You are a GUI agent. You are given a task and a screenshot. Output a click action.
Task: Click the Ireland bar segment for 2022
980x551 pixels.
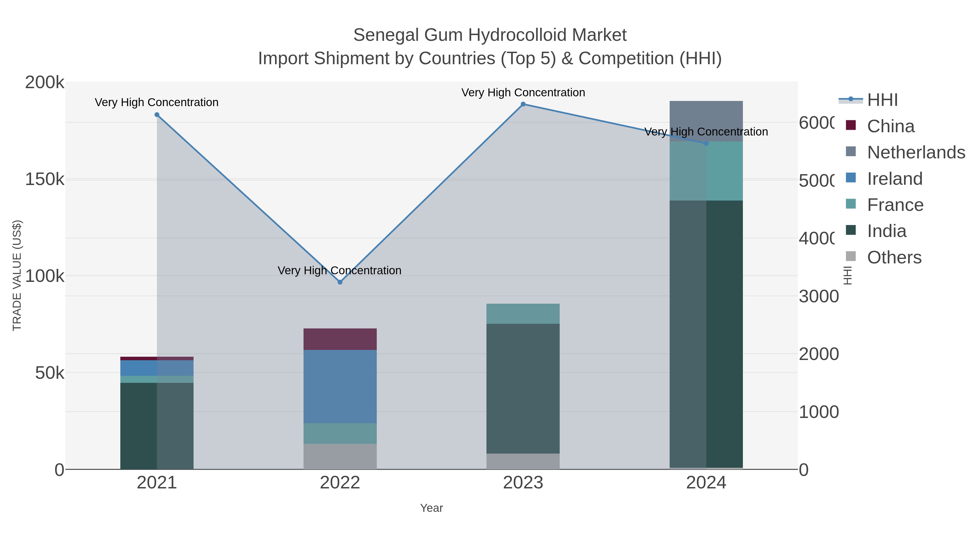(340, 386)
